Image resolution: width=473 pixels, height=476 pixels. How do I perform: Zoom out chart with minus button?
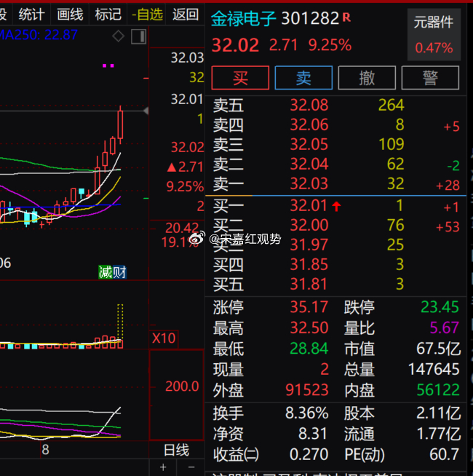tap(191, 467)
